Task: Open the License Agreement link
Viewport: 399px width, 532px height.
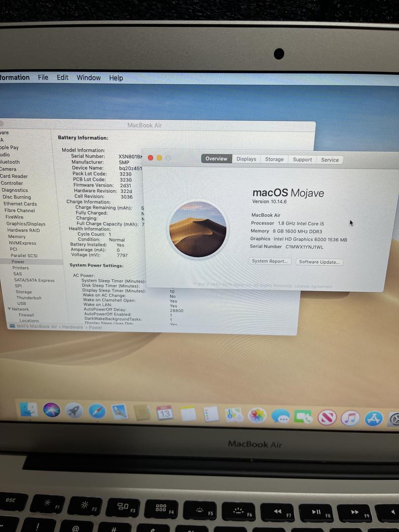Action: (x=313, y=286)
